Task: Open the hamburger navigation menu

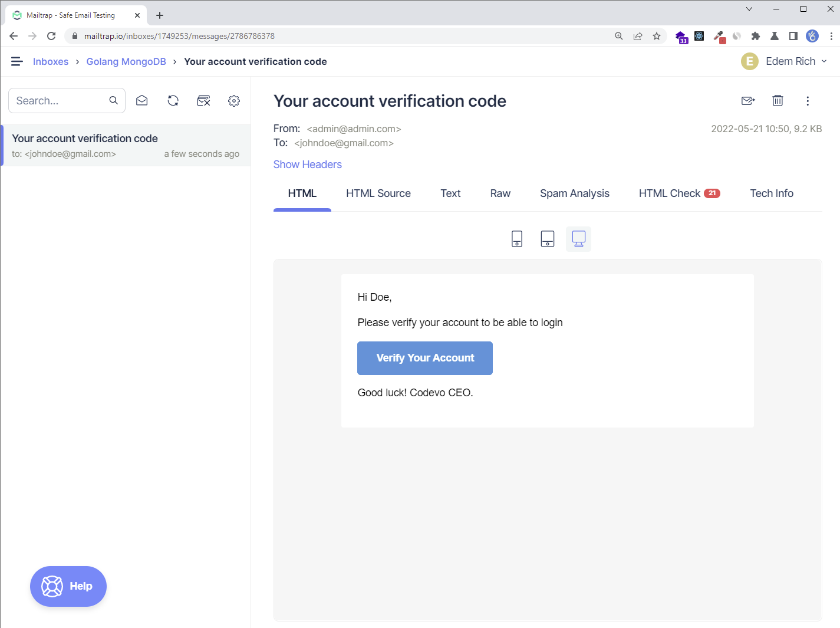Action: point(17,61)
